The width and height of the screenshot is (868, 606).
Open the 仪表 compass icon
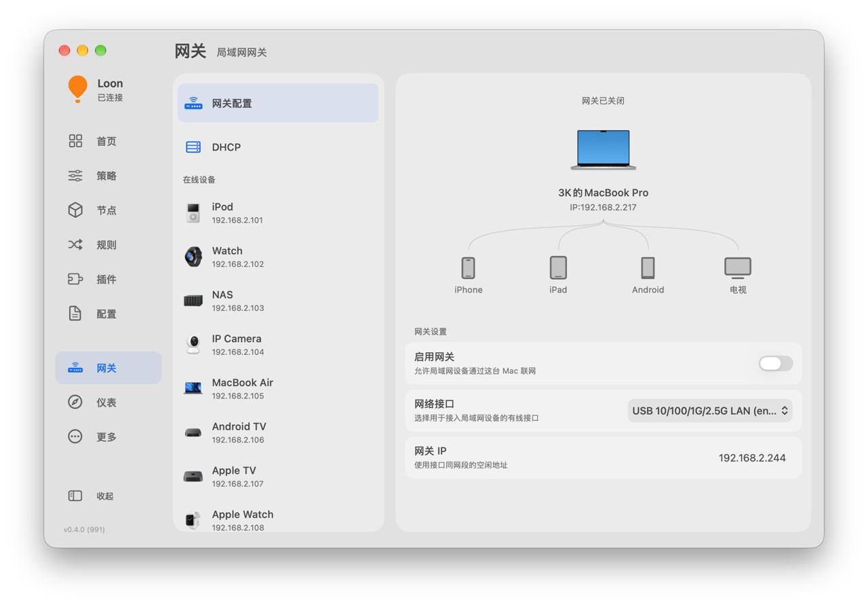pos(75,402)
